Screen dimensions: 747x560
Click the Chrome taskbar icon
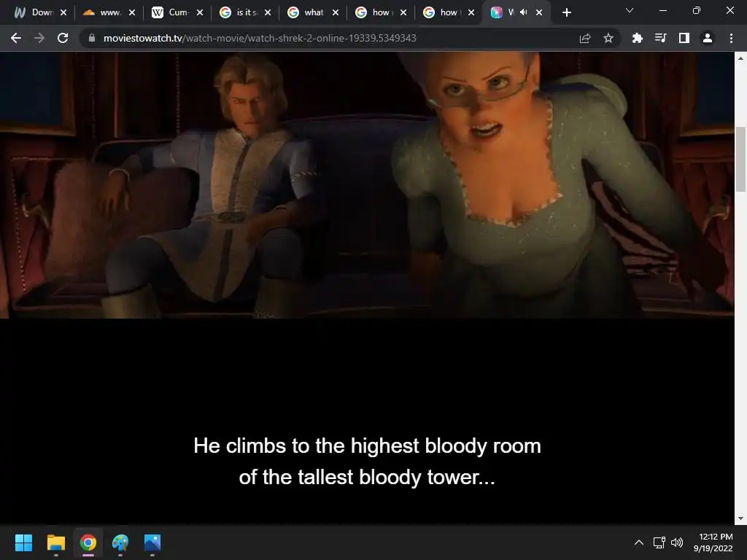coord(88,542)
